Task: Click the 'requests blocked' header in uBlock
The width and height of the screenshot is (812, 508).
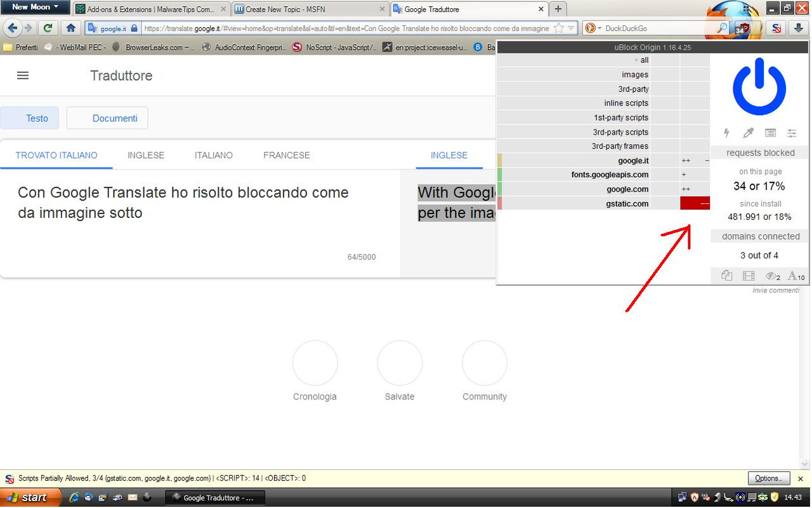Action: pos(760,152)
